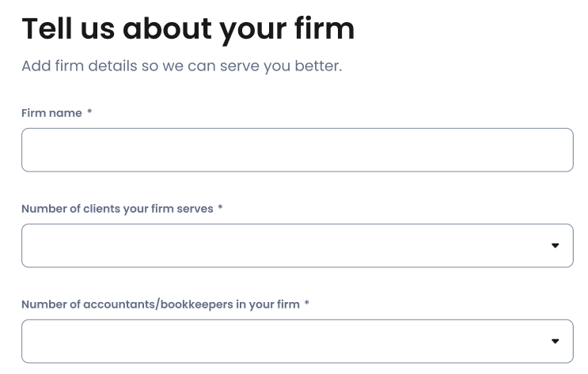This screenshot has width=588, height=374.
Task: Click the asterisk after the clients label
Action: 221,209
